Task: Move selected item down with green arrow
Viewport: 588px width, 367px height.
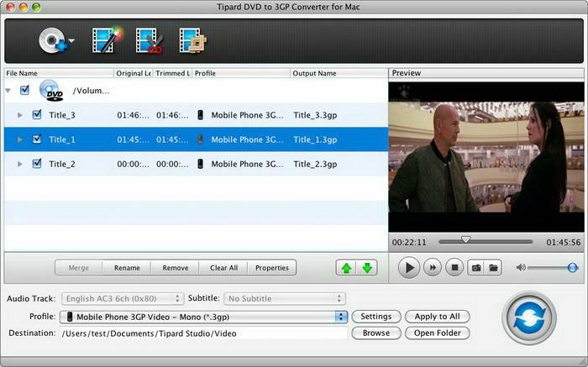Action: [x=367, y=268]
